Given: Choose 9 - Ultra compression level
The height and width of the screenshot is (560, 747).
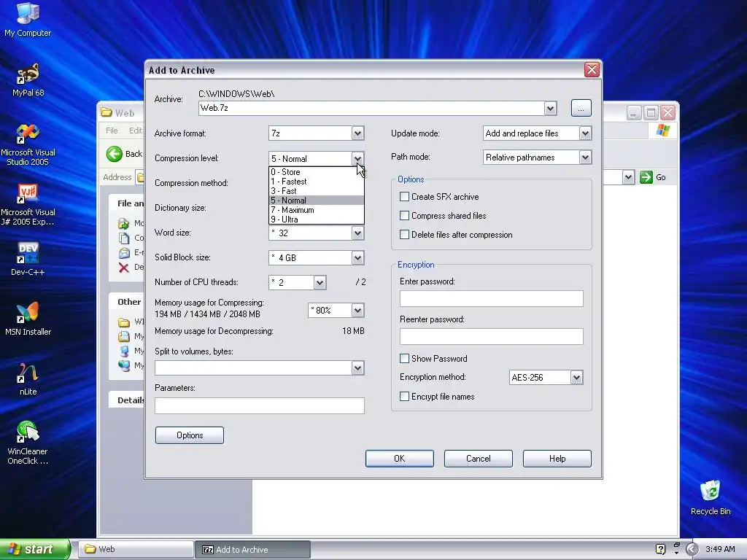Looking at the screenshot, I should click(317, 219).
